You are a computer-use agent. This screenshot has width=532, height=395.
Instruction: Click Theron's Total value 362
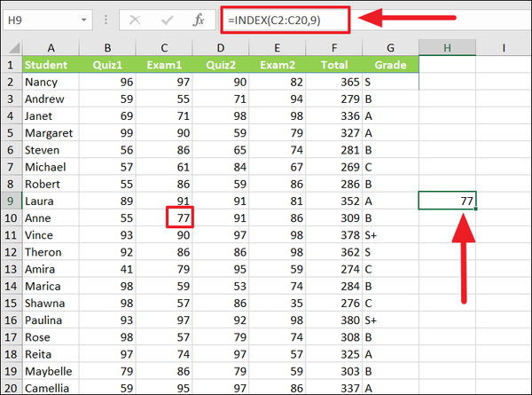coord(334,252)
